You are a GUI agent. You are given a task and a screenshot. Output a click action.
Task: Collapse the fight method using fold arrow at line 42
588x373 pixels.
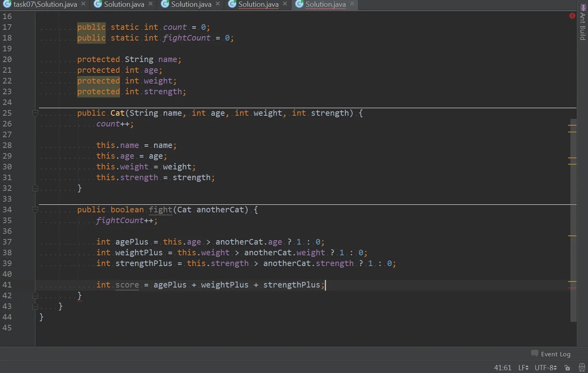tap(35, 295)
